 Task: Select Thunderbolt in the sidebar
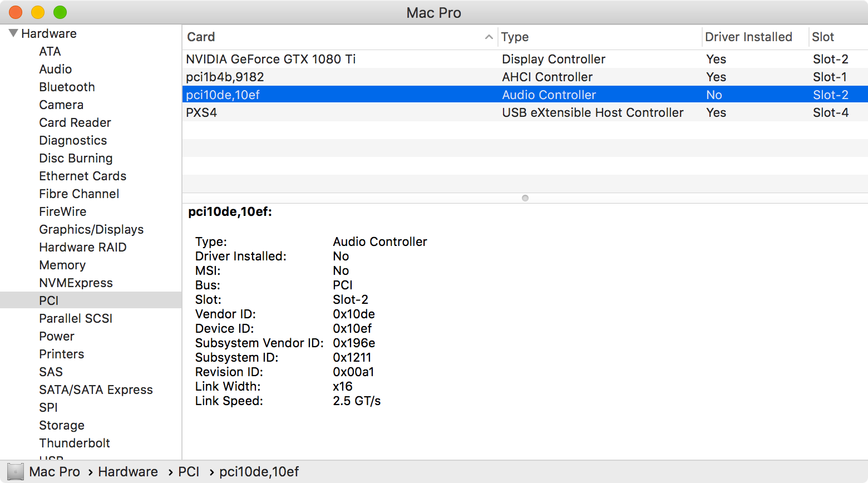pyautogui.click(x=75, y=443)
